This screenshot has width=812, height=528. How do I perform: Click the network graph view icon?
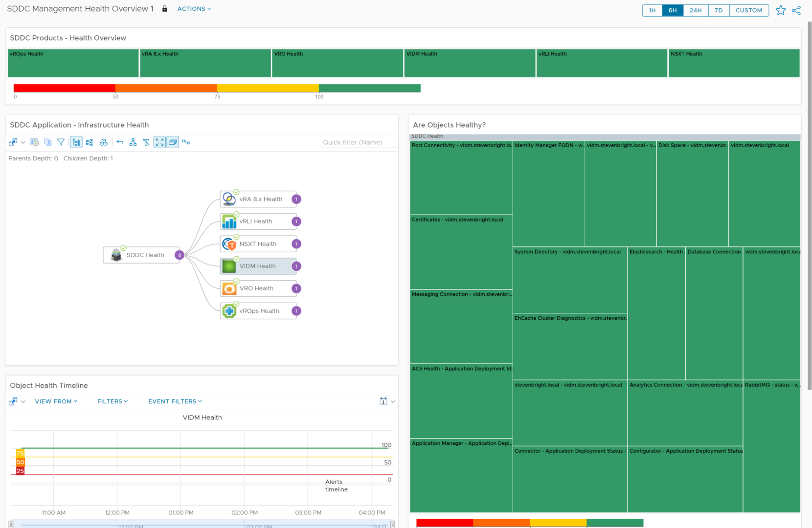tap(90, 142)
